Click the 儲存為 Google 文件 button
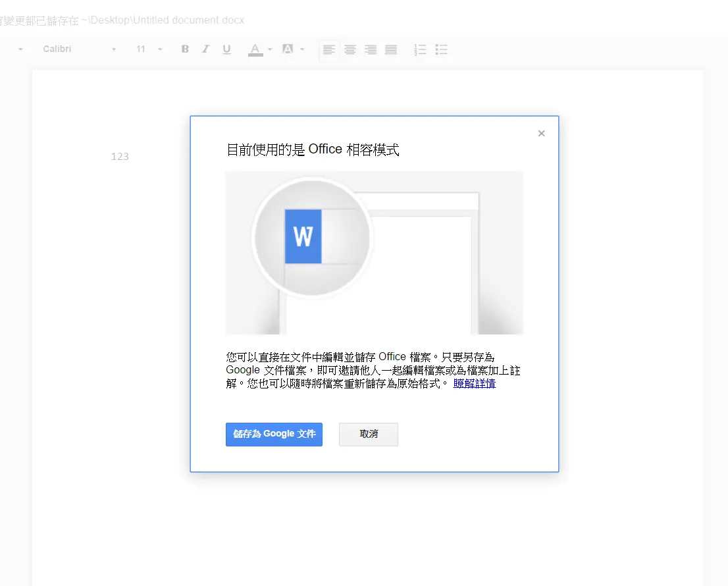 coord(274,434)
